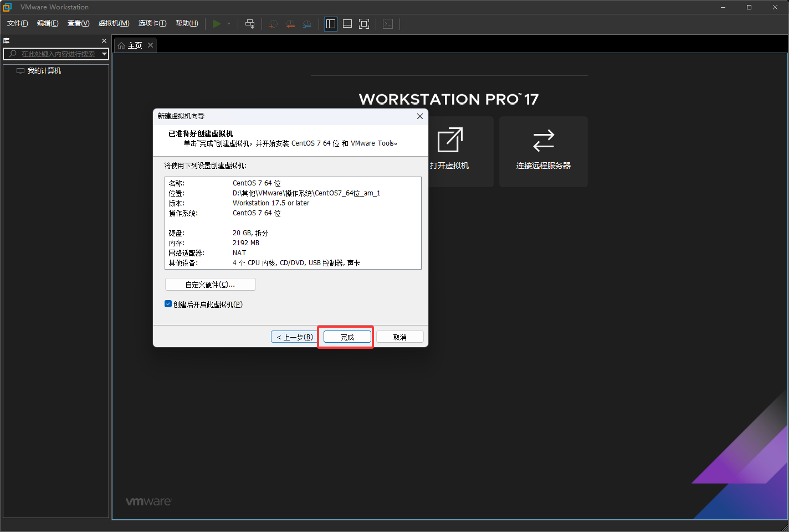Image resolution: width=789 pixels, height=532 pixels.
Task: Minimize the VMware Workstation window
Action: [723, 7]
